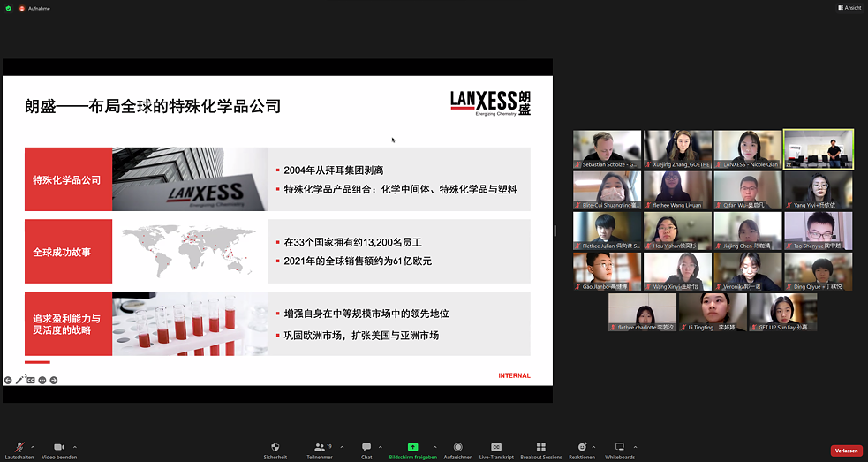Select the highlighted zz speaker tile
The image size is (868, 462).
[x=819, y=149]
